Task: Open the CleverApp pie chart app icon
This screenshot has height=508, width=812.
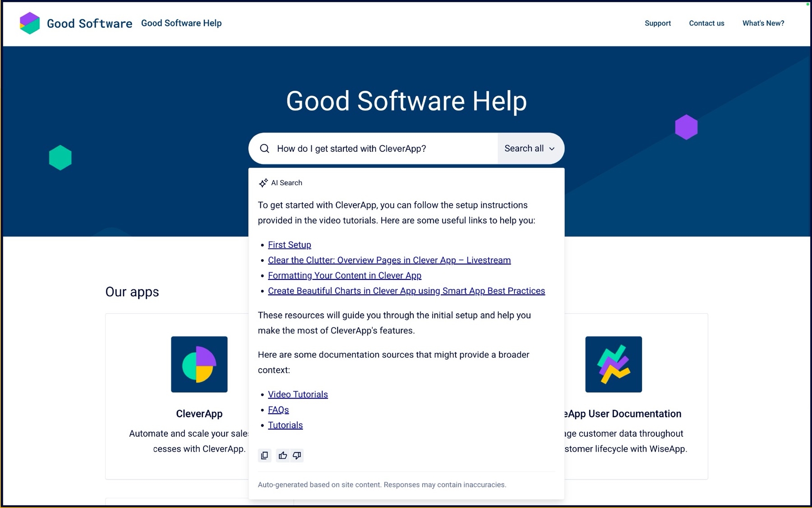Action: coord(199,364)
